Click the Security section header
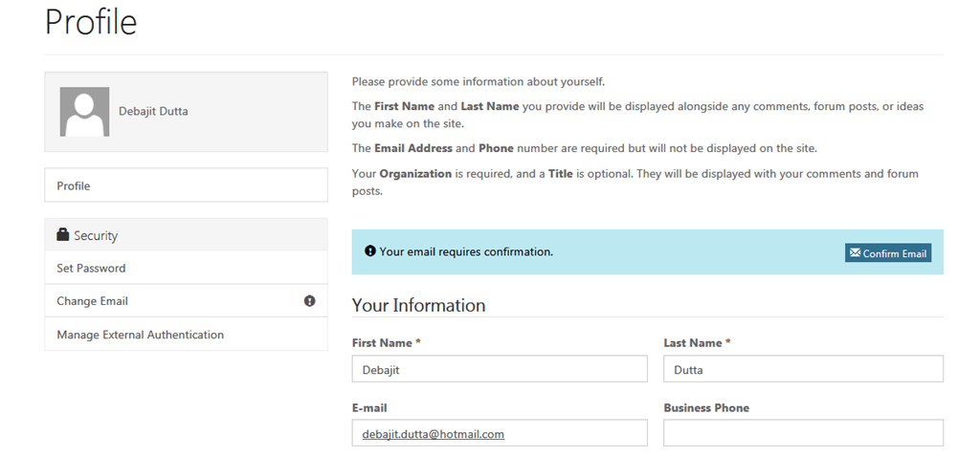The width and height of the screenshot is (980, 457). pos(96,235)
